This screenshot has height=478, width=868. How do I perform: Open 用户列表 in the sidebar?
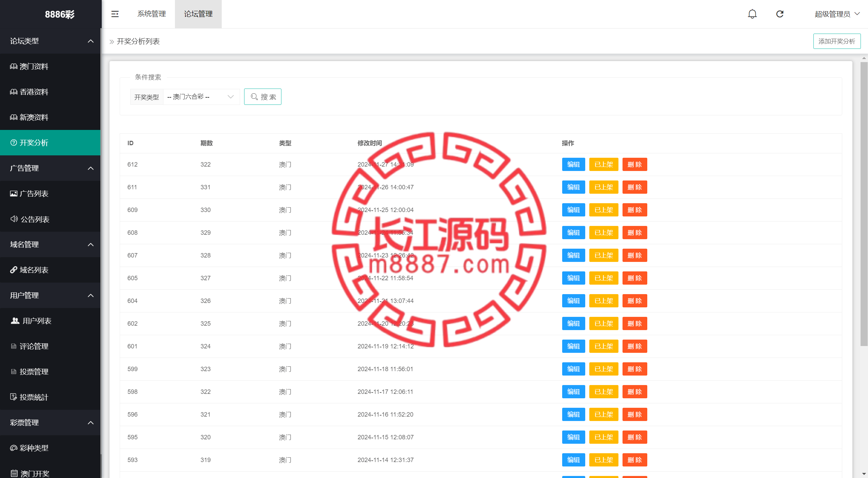(x=50, y=321)
